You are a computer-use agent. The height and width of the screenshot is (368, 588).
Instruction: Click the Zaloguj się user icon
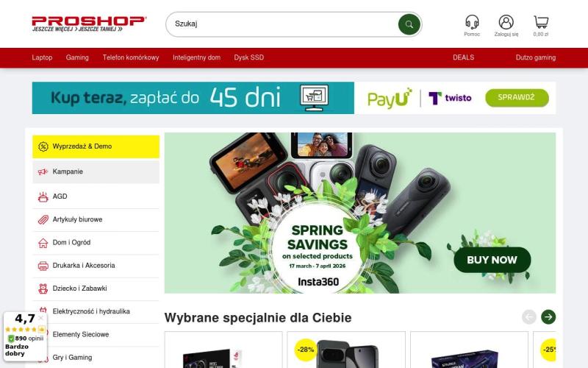(x=506, y=22)
